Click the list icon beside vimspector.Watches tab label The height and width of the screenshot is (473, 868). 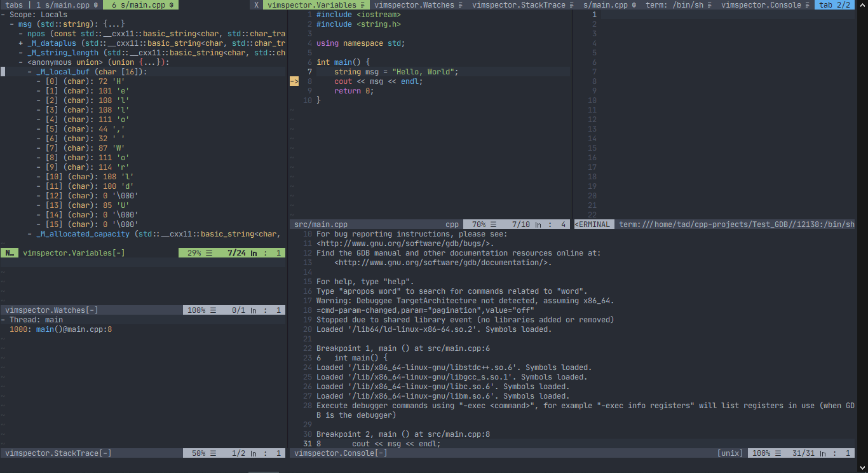click(461, 4)
